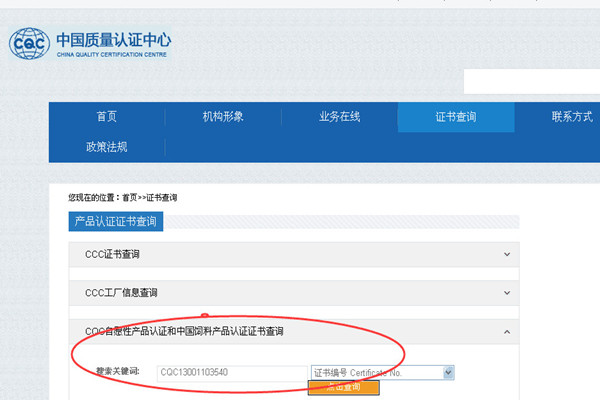The height and width of the screenshot is (400, 600).
Task: Click the 产品认证证书查询 heading tab
Action: pos(116,221)
